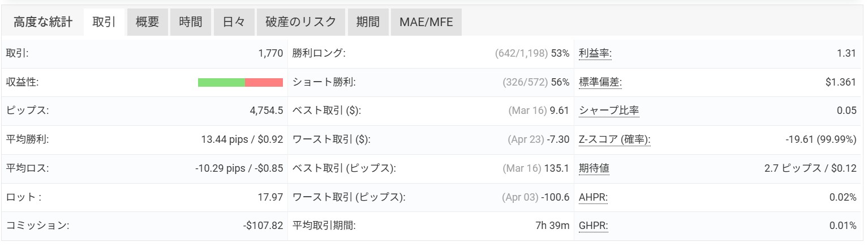Click the シャープ比率 label
This screenshot has height=246, width=868.
[609, 111]
